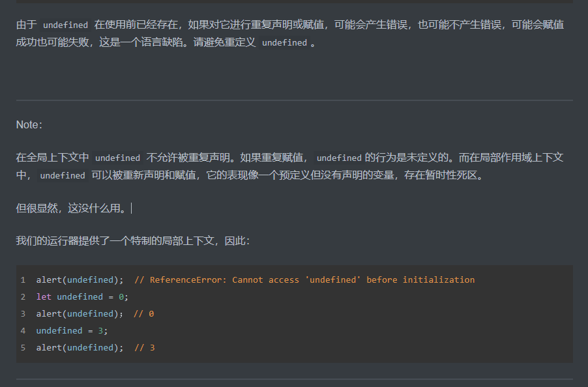588x387 pixels.
Task: Click the ReferenceError comment in line 1
Action: coord(304,280)
